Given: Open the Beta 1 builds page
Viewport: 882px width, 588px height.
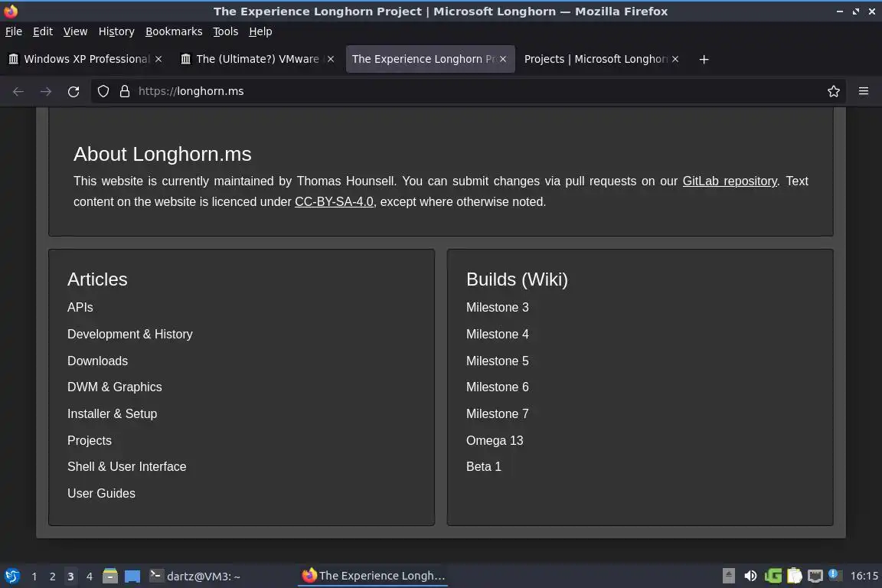Looking at the screenshot, I should pos(484,466).
